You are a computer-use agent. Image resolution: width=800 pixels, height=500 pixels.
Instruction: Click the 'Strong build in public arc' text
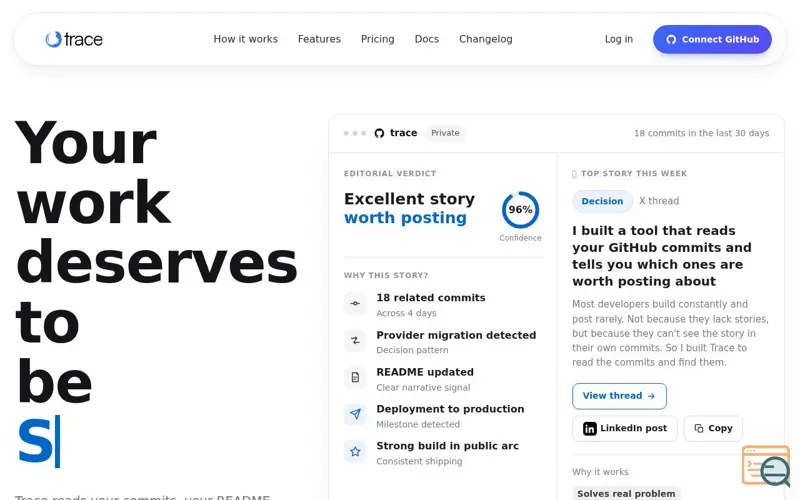(x=447, y=445)
